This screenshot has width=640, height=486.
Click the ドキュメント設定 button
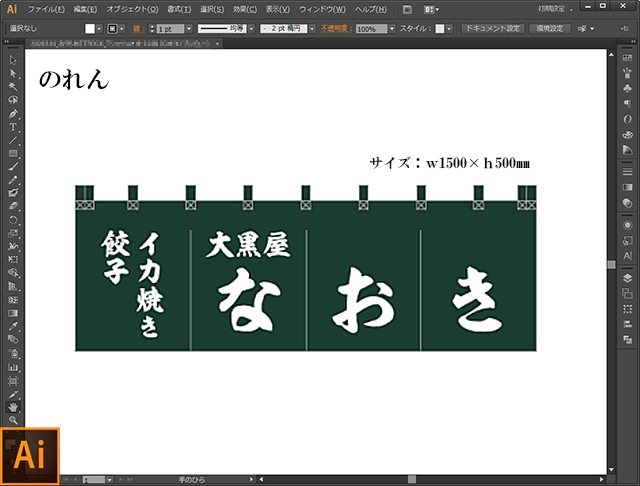(x=492, y=29)
